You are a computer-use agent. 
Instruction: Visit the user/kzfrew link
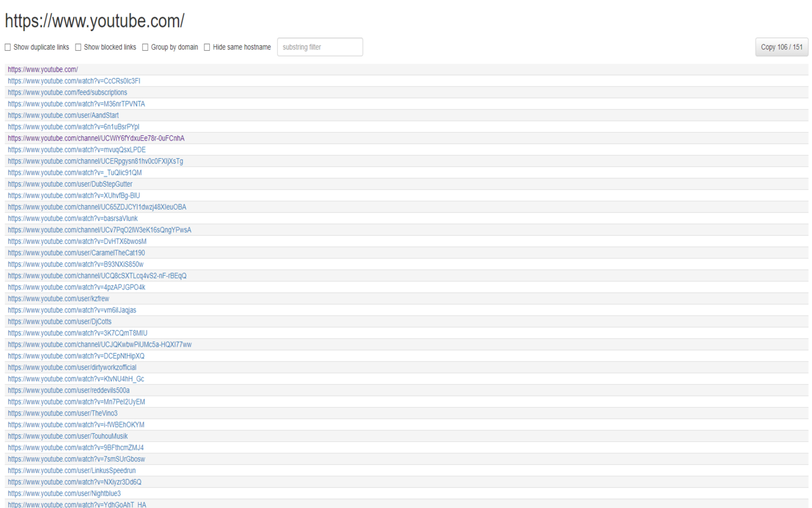(58, 298)
